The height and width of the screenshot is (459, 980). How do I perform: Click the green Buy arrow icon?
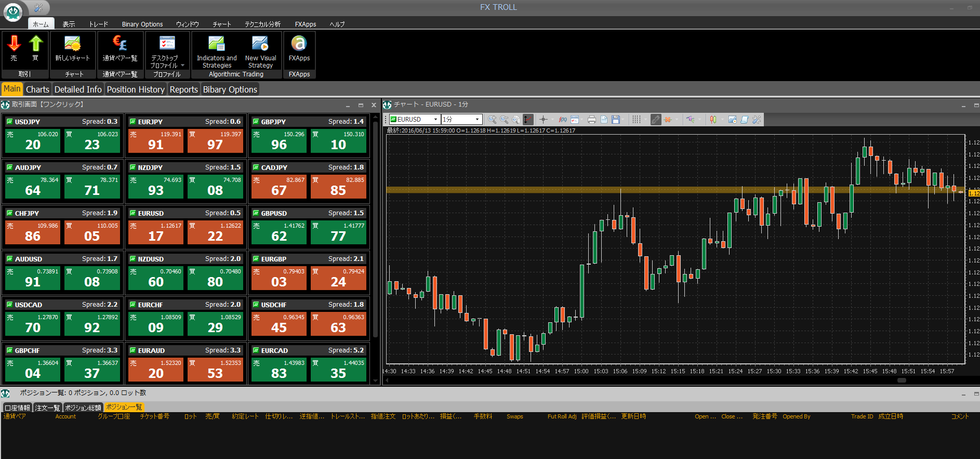point(36,44)
